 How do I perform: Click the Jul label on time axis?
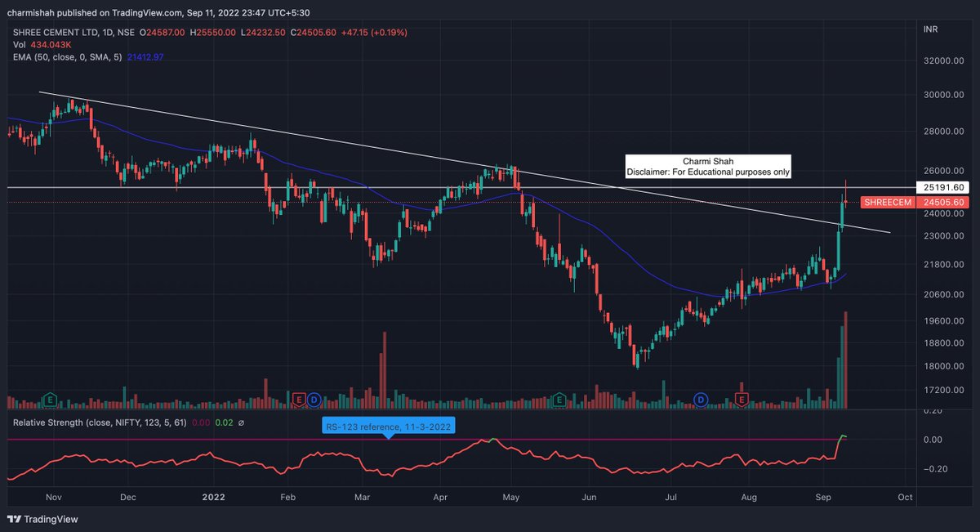[x=670, y=497]
